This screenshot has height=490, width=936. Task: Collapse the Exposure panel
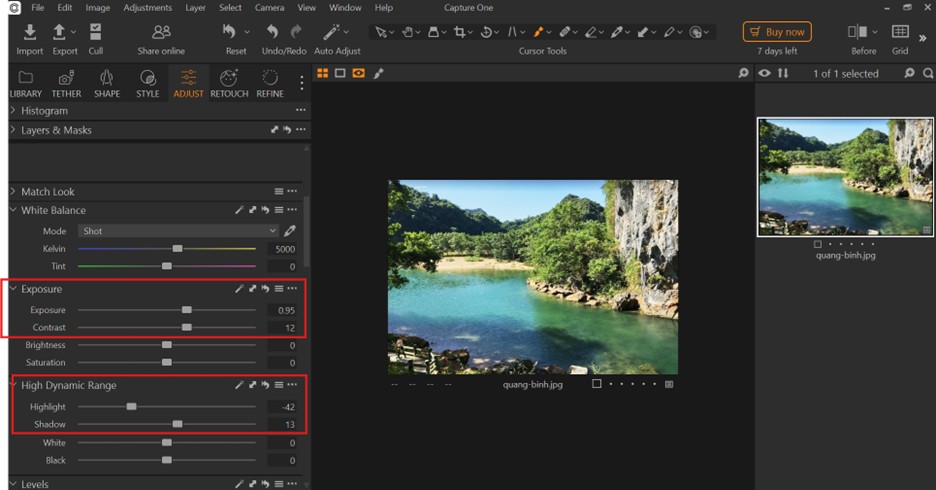tap(13, 289)
